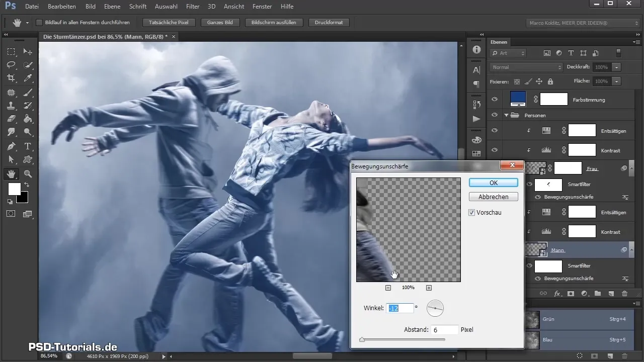Image resolution: width=644 pixels, height=362 pixels.
Task: Toggle visibility of top Kontrast layer
Action: pos(495,150)
